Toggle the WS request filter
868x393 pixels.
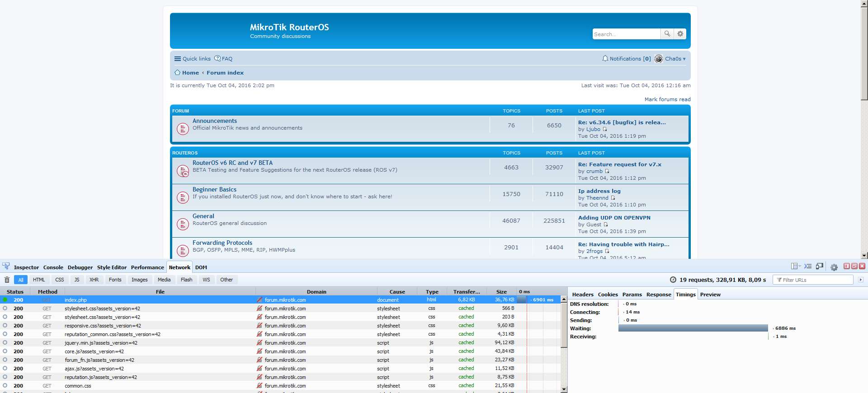[207, 280]
